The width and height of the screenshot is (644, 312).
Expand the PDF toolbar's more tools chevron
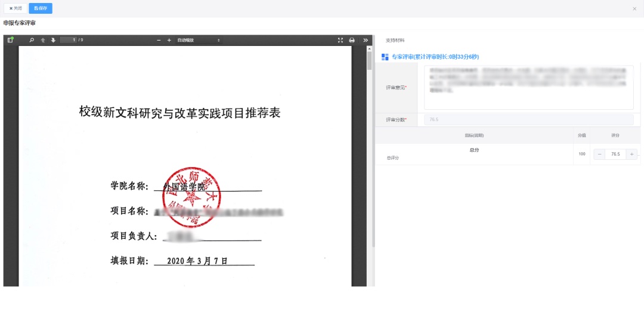pos(365,40)
